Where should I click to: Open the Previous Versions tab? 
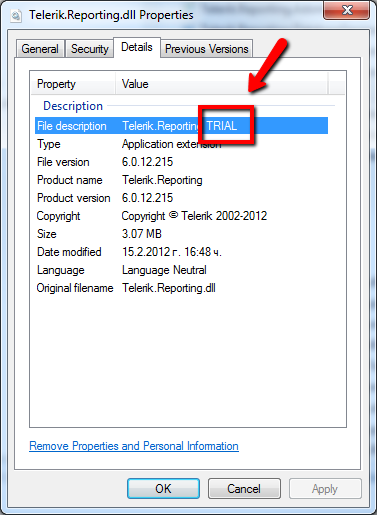pos(207,49)
